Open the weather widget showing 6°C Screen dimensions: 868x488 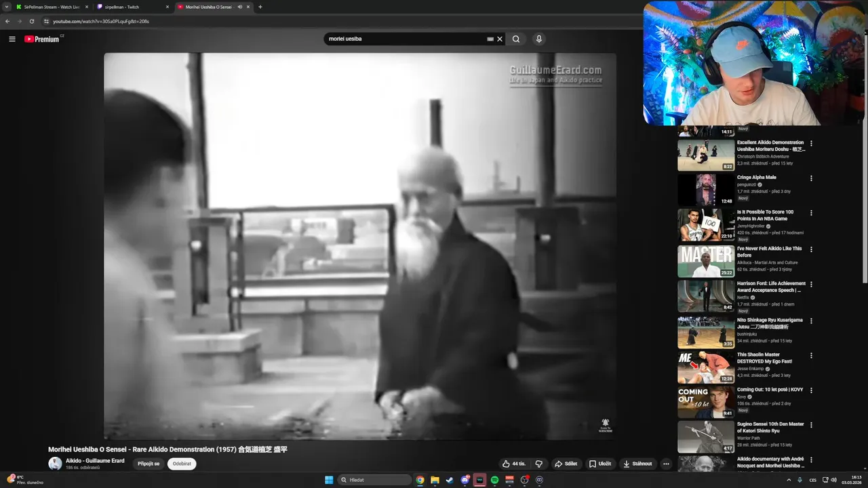coord(24,480)
